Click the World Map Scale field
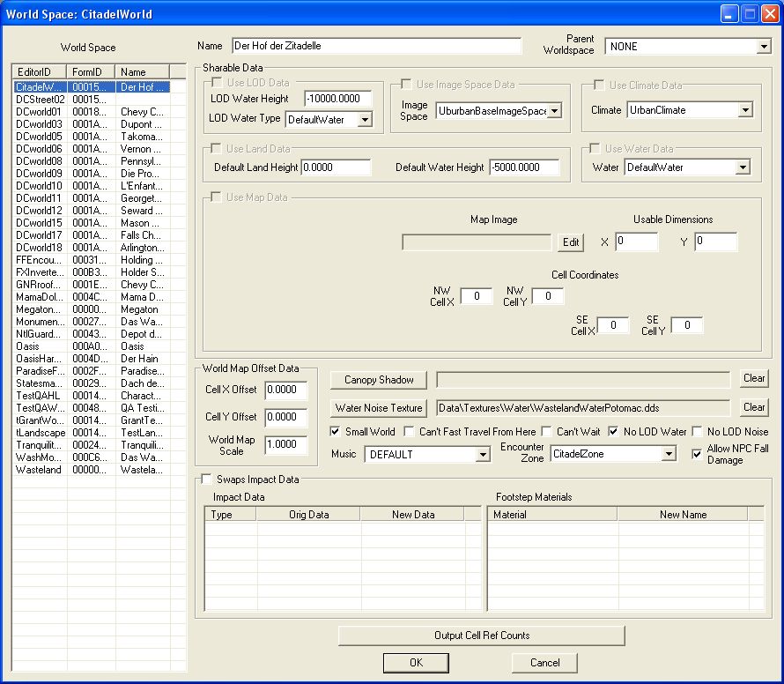784x684 pixels. (x=286, y=444)
